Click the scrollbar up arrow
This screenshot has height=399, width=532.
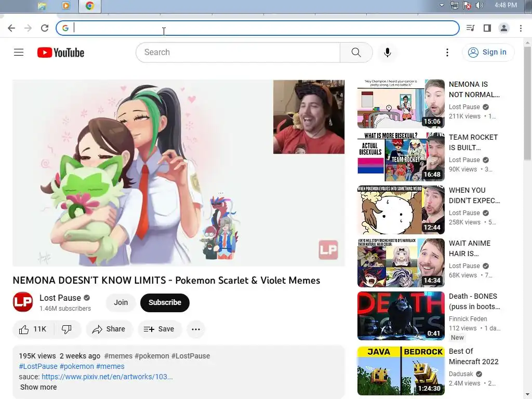click(x=527, y=43)
